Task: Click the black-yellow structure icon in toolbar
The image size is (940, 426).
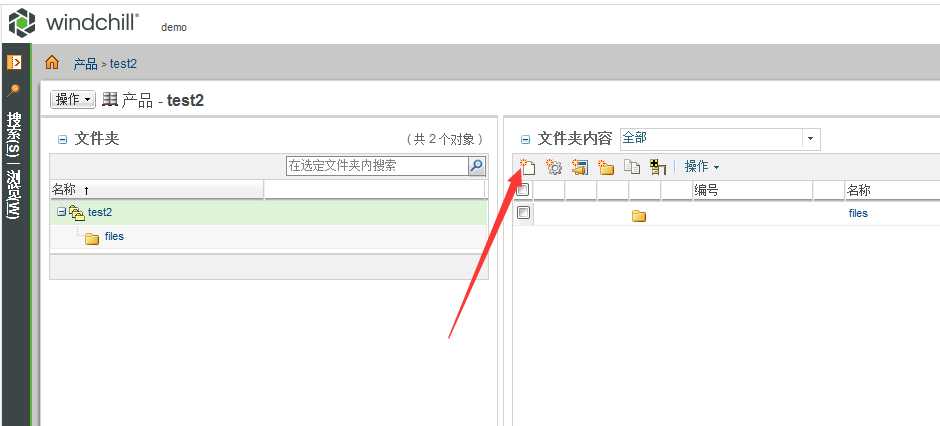Action: pyautogui.click(x=658, y=167)
